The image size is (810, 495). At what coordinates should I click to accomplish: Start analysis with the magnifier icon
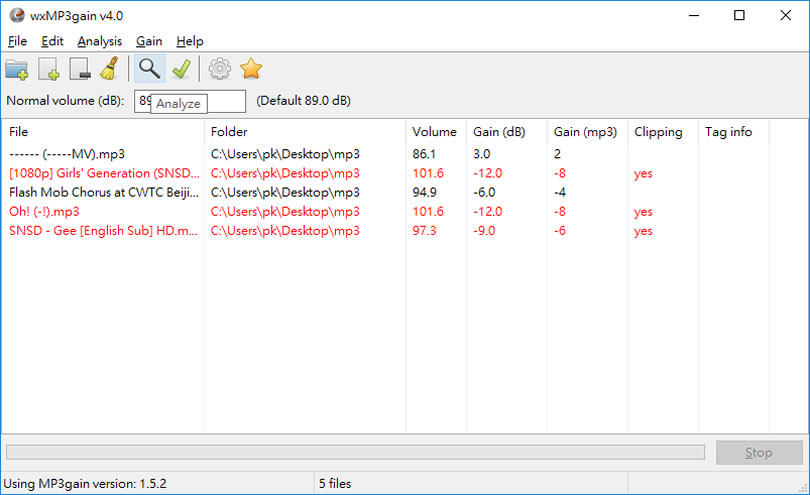pyautogui.click(x=149, y=69)
